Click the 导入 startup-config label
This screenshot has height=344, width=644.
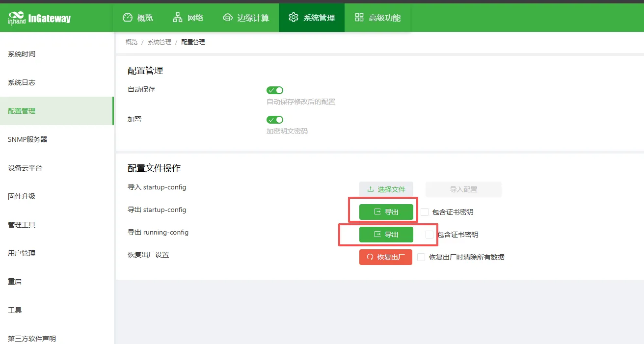click(x=157, y=187)
